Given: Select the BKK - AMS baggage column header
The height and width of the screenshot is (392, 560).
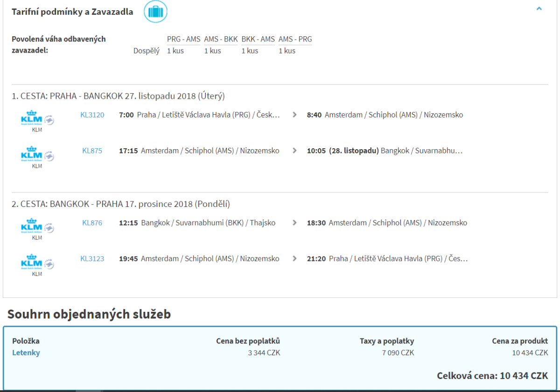Looking at the screenshot, I should coord(258,39).
